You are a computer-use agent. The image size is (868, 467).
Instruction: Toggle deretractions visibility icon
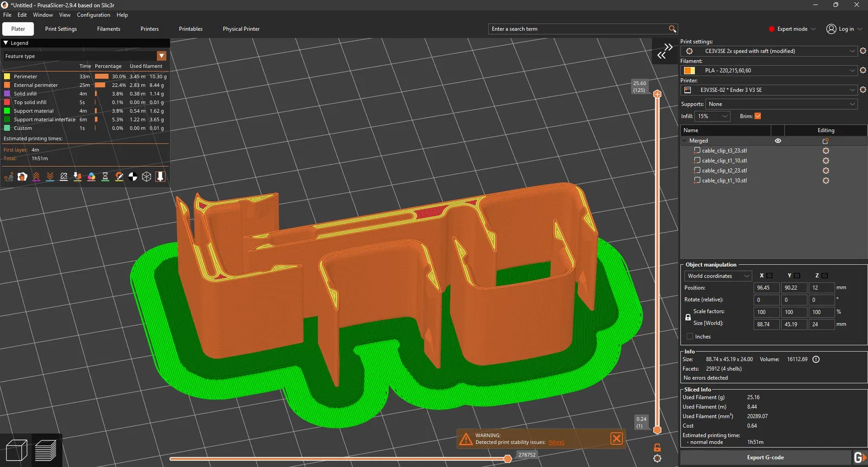(50, 176)
